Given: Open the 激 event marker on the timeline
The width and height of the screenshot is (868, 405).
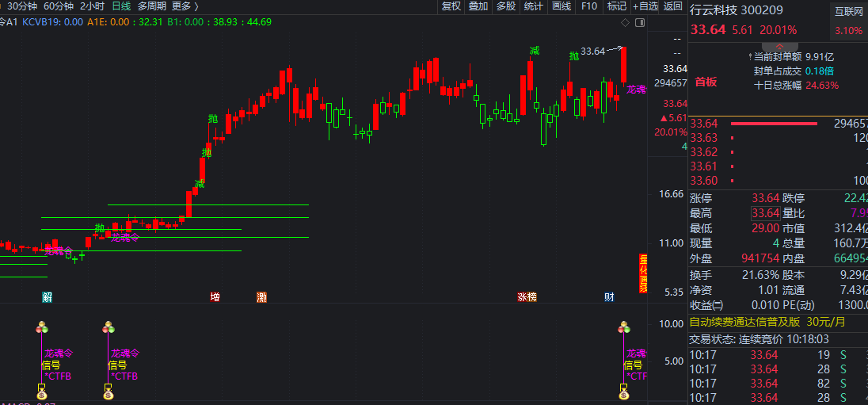Looking at the screenshot, I should click(x=262, y=297).
